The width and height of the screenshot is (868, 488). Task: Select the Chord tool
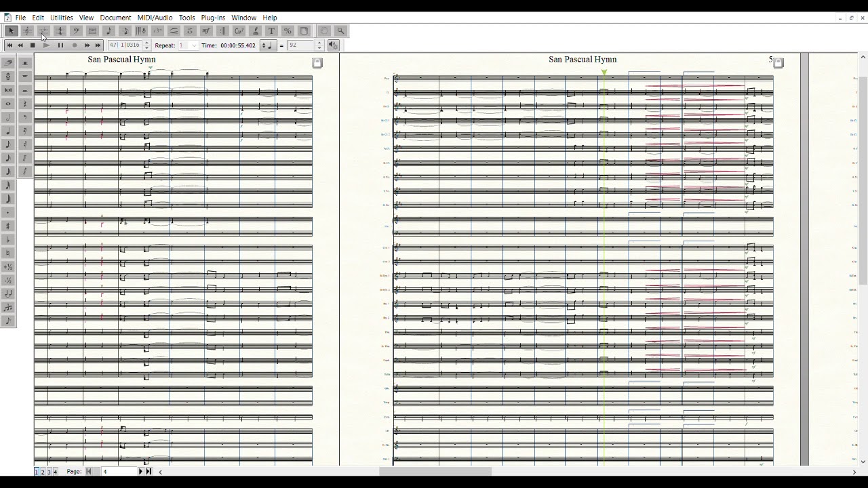tap(239, 30)
